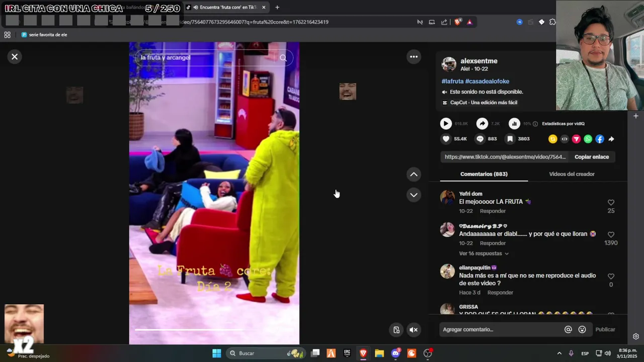Unmute the video with the speaker icon
Image resolution: width=644 pixels, height=362 pixels.
414,330
